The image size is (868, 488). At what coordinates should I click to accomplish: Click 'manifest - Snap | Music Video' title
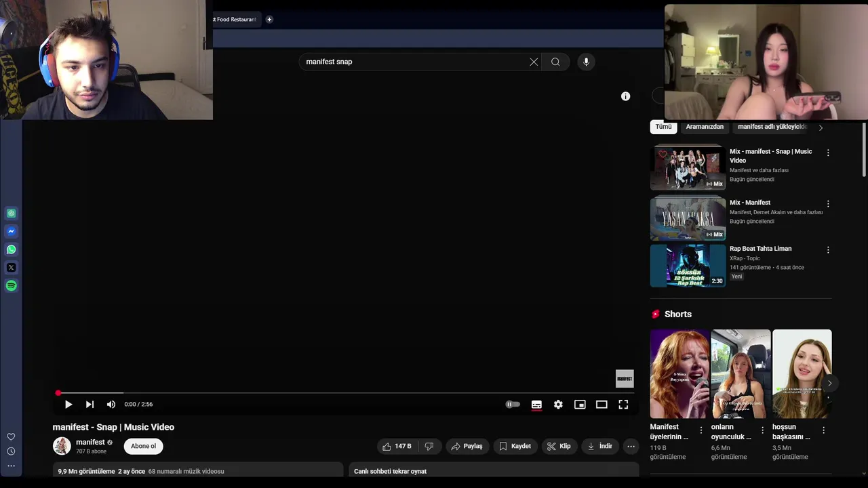point(113,428)
